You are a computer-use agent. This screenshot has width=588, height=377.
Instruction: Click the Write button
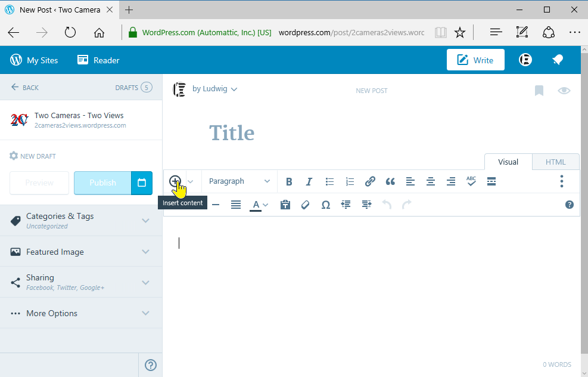[x=475, y=60]
